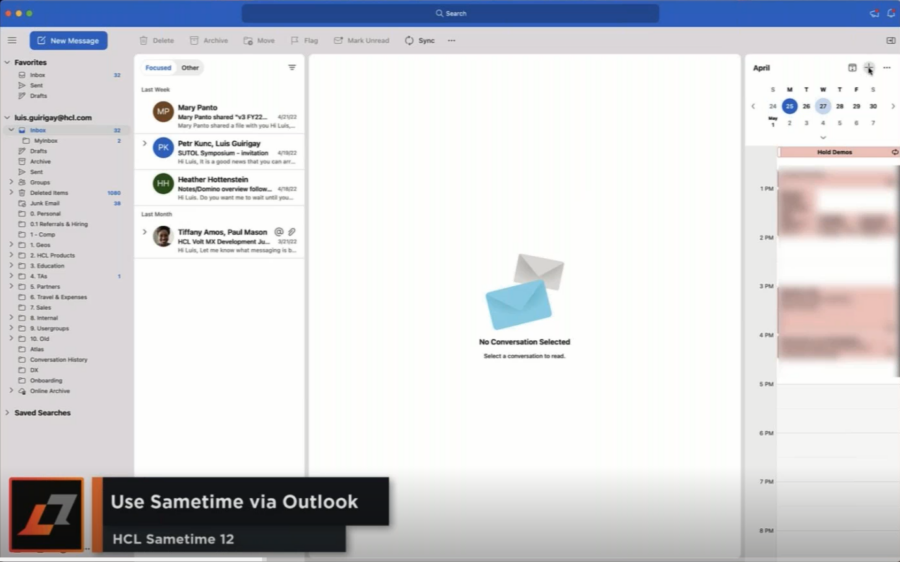
Task: Click the New Message button
Action: (68, 41)
